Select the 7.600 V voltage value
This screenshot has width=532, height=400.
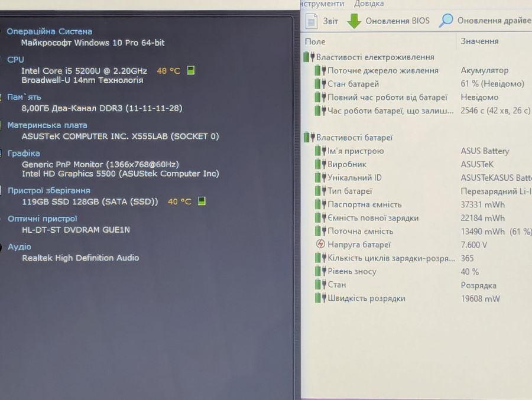473,245
